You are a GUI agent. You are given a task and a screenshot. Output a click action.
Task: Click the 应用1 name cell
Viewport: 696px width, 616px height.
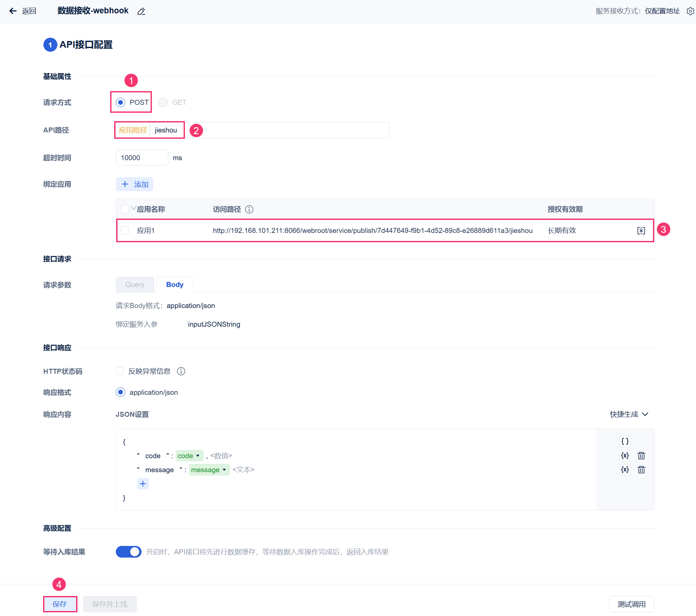[146, 231]
